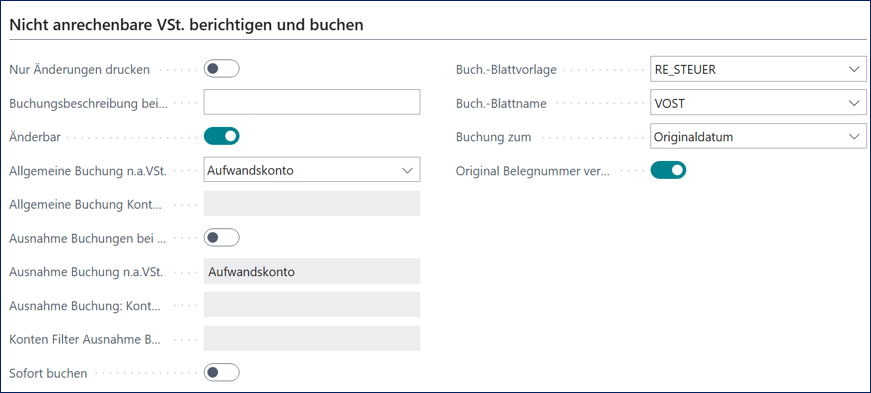
Task: Toggle Nur Änderungen drucken switch
Action: tap(221, 69)
